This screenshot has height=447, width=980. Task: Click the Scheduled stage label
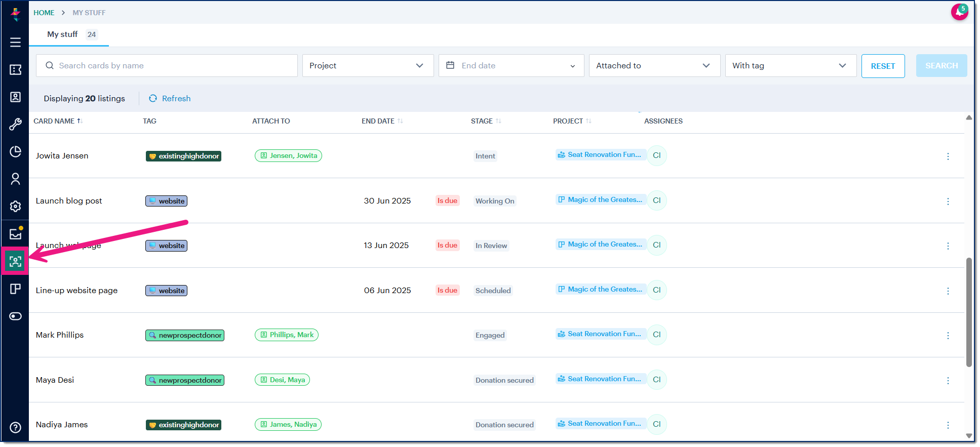click(x=493, y=291)
